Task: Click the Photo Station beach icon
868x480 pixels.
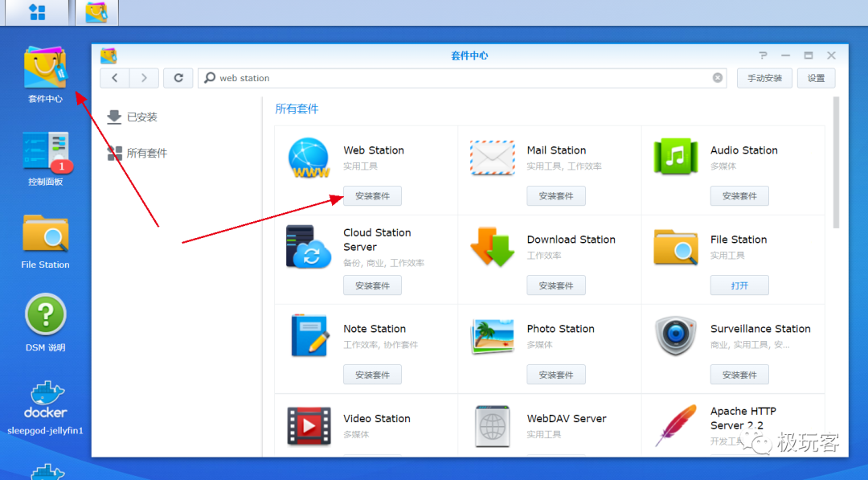Action: (x=492, y=336)
